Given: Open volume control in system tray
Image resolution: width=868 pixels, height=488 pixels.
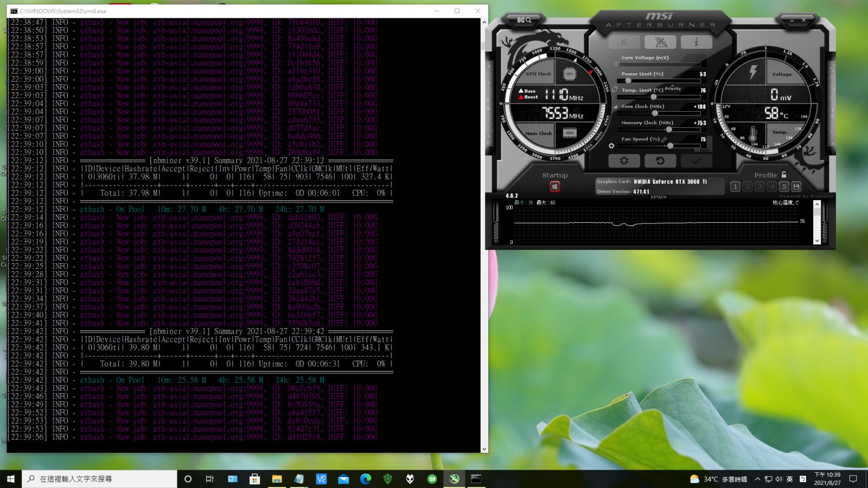Looking at the screenshot, I should tap(778, 479).
